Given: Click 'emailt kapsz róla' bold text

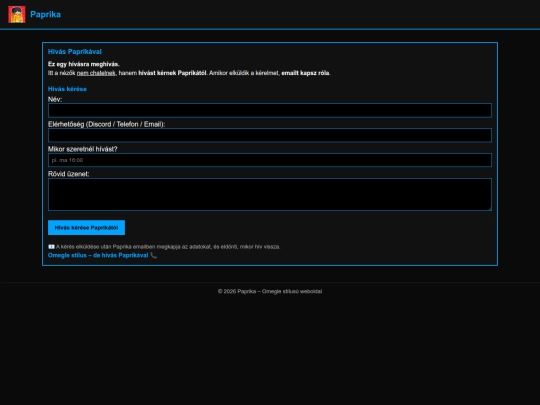Looking at the screenshot, I should point(305,73).
